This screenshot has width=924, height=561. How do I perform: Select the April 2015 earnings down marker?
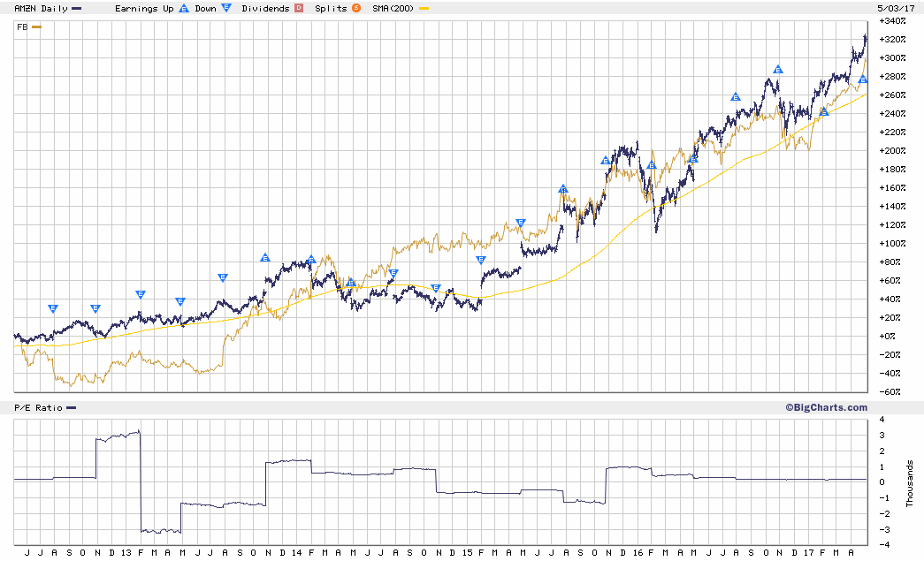[x=520, y=223]
